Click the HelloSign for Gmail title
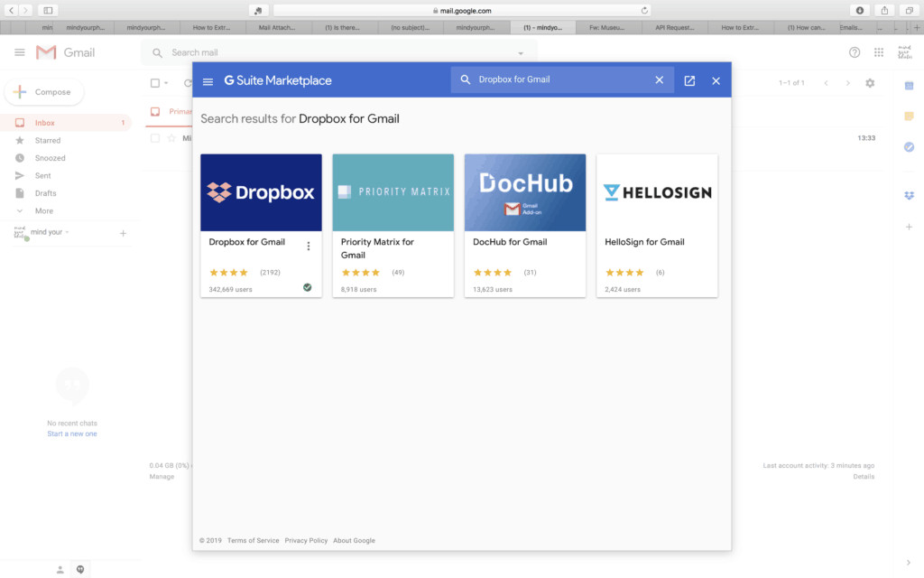The width and height of the screenshot is (924, 578). (x=644, y=242)
